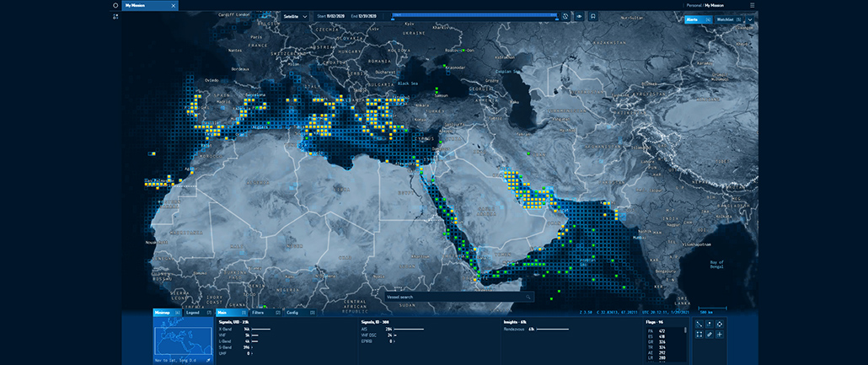Click the timeline reset clock icon

pos(565,16)
